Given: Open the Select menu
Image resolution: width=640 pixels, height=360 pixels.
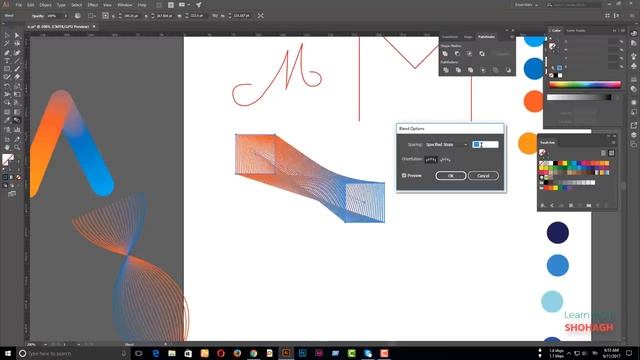Looking at the screenshot, I should click(x=76, y=5).
